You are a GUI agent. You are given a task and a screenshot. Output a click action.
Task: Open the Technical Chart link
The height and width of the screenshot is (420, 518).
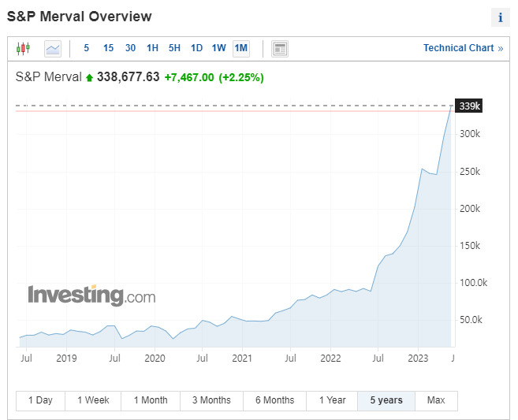coord(463,48)
